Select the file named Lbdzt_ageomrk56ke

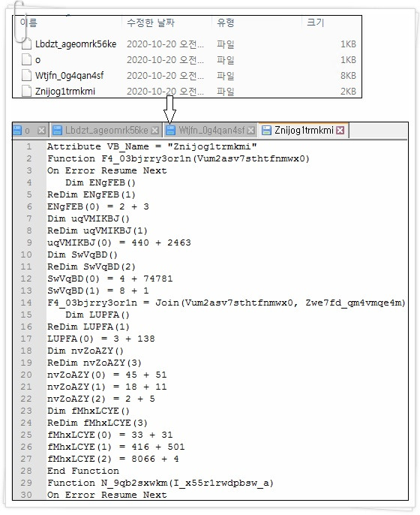point(76,44)
